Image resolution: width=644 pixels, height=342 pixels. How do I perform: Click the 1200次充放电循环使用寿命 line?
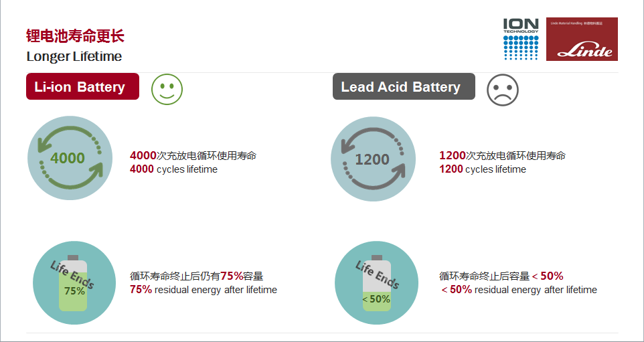point(502,155)
